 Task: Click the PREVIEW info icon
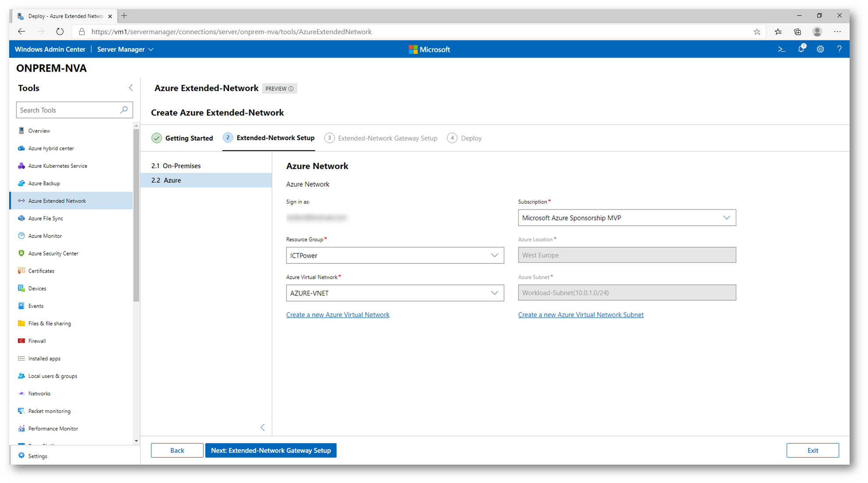(x=291, y=89)
